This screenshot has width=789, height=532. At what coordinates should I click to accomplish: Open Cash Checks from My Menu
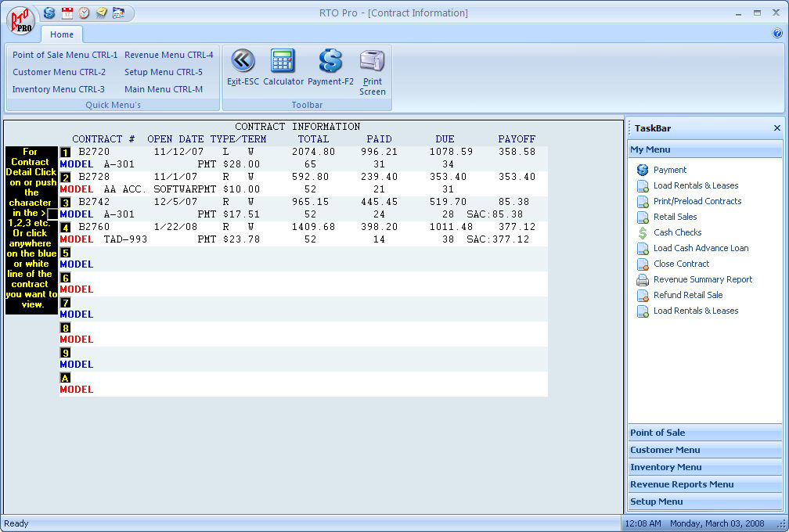point(677,232)
